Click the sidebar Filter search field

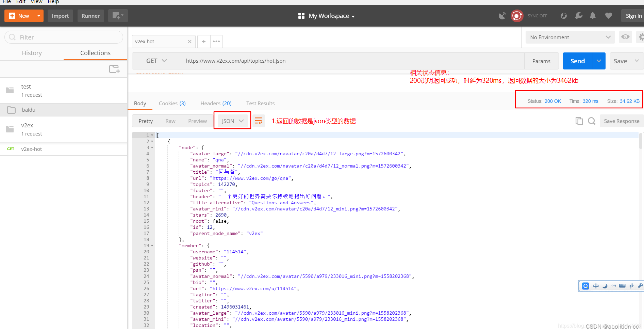64,37
